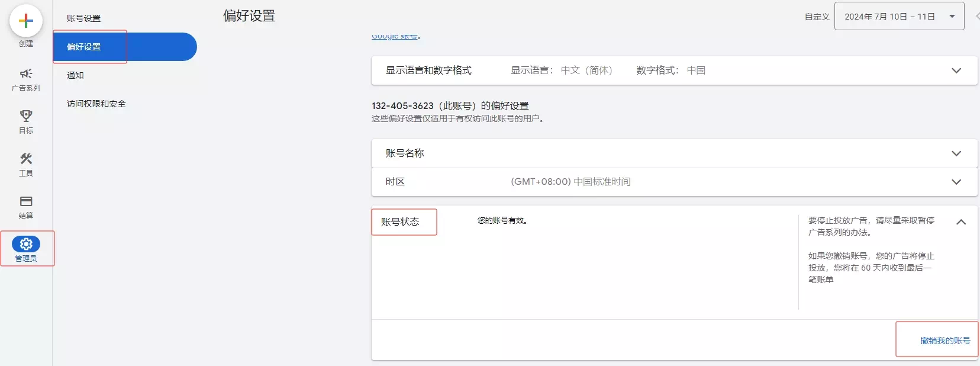Open Campaigns via the megaphone icon

click(26, 74)
